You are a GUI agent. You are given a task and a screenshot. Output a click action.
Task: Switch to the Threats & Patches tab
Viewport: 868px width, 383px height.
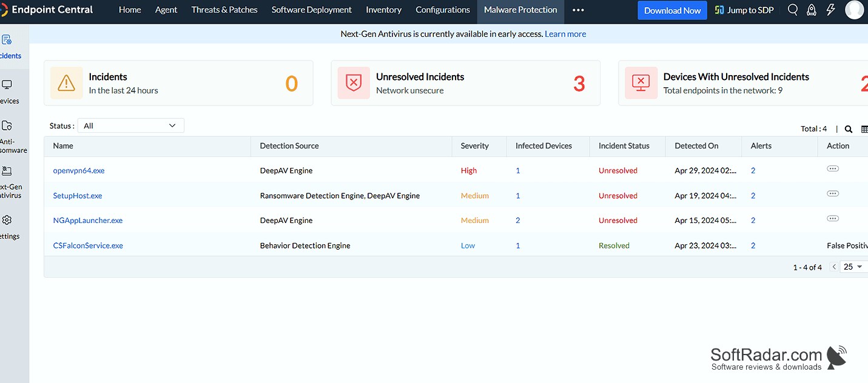coord(224,10)
